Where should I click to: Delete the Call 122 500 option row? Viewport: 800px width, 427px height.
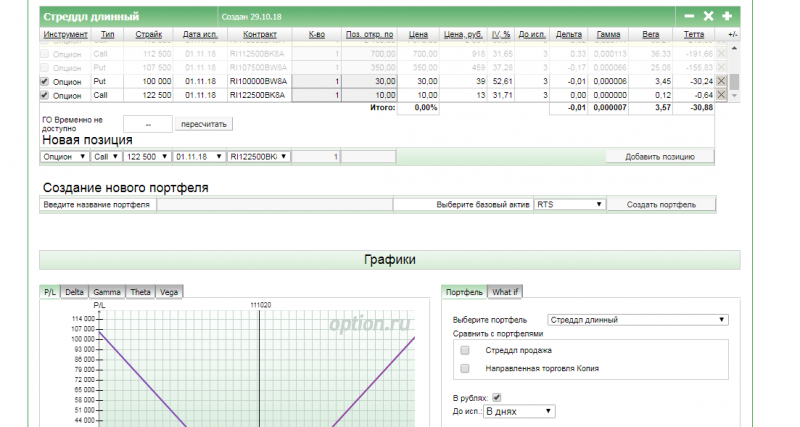[x=721, y=95]
